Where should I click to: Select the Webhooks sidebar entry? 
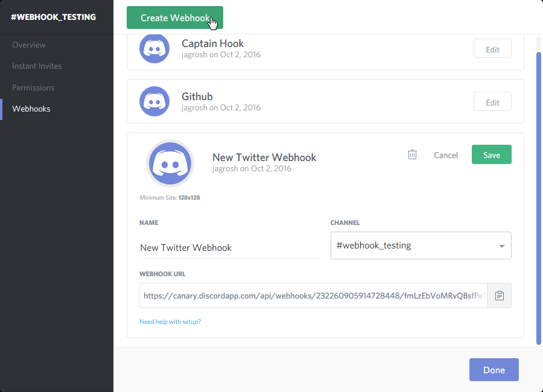point(31,109)
